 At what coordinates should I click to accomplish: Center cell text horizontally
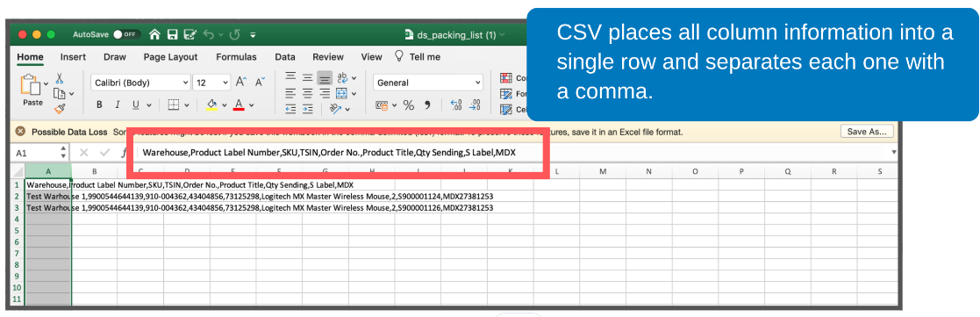[307, 93]
